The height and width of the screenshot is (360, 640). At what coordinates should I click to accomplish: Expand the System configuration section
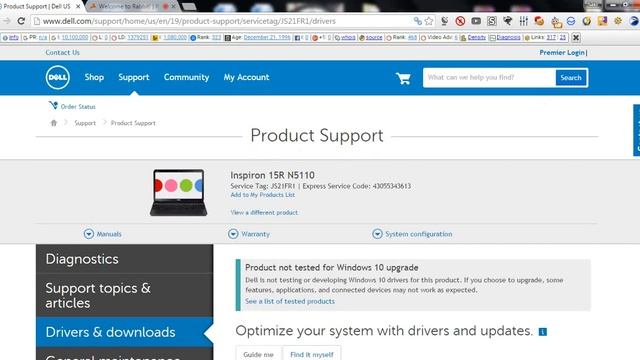pyautogui.click(x=412, y=234)
